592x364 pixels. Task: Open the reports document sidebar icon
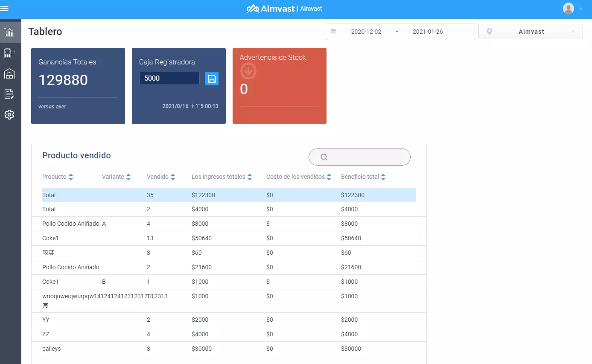pyautogui.click(x=9, y=94)
